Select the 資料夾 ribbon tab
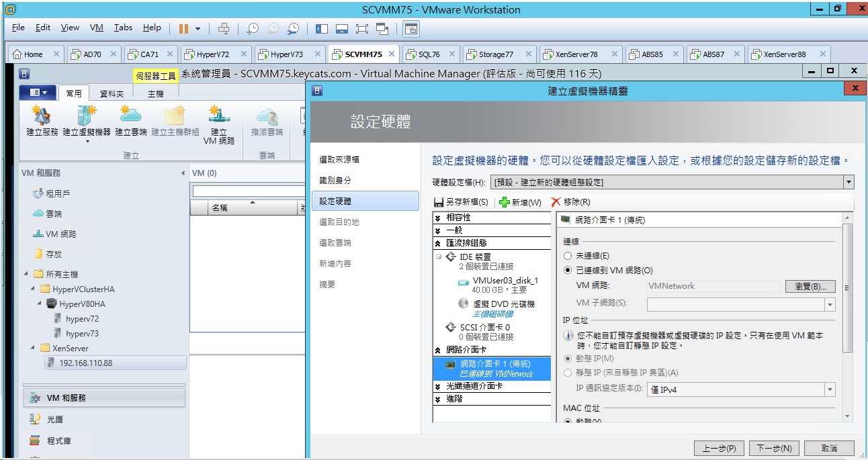 tap(112, 94)
